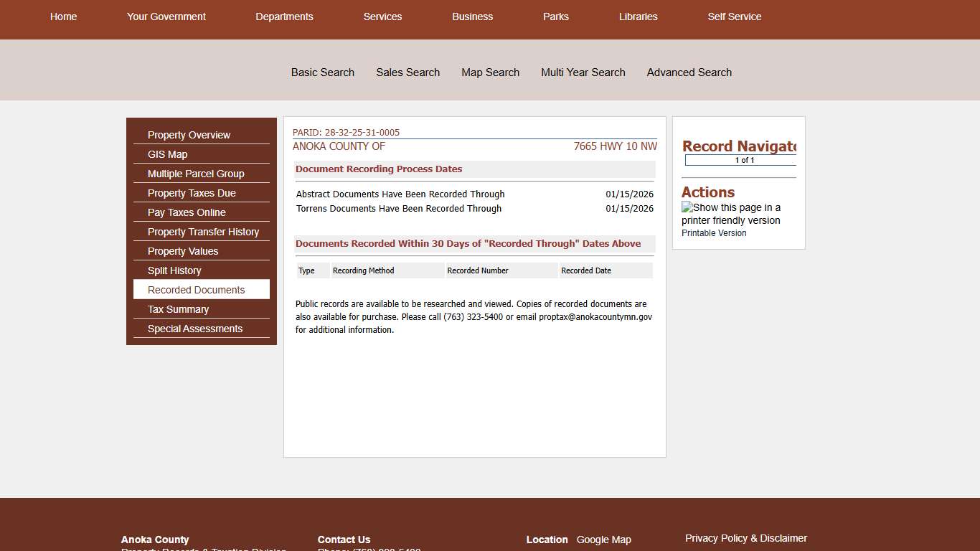The width and height of the screenshot is (980, 551).
Task: Open the Departments top menu
Action: 284,17
